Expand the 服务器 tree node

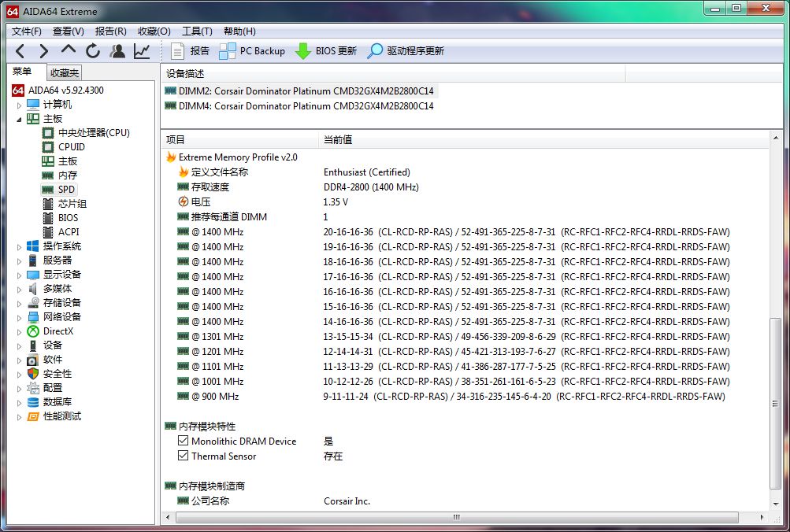tap(19, 260)
